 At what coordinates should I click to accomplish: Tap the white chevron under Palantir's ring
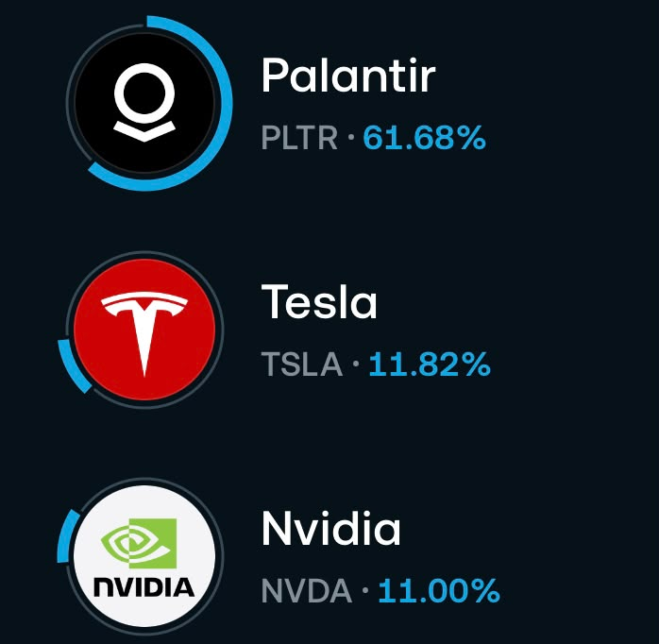coord(144,131)
